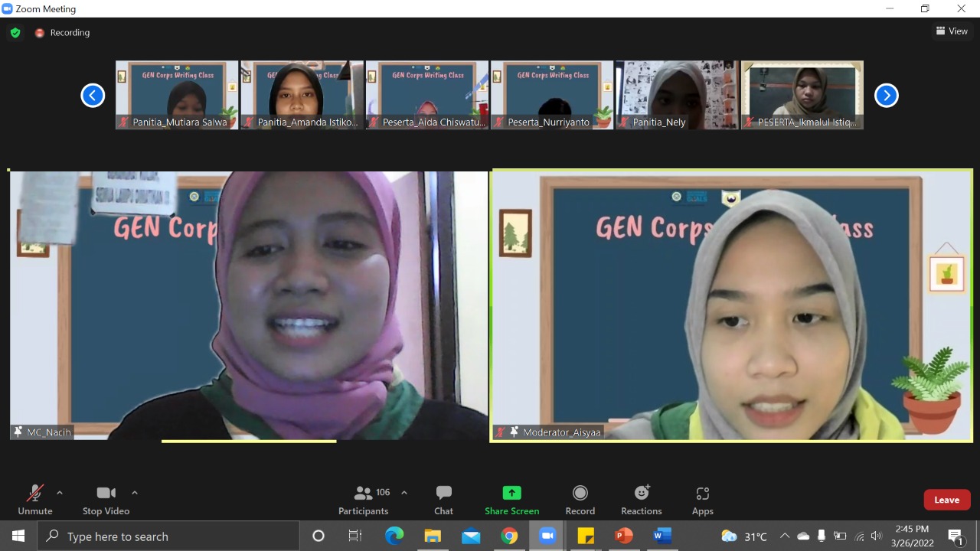This screenshot has height=551, width=980.
Task: Open the Apps panel
Action: click(702, 500)
